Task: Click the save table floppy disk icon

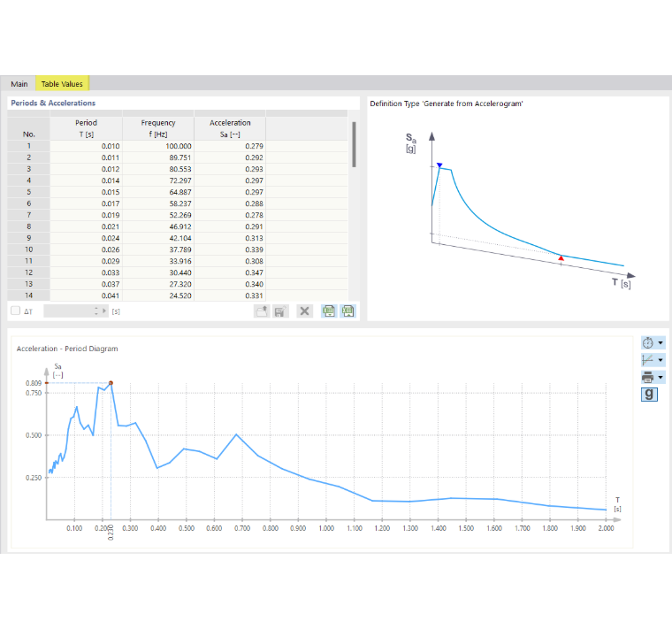Action: (x=280, y=311)
